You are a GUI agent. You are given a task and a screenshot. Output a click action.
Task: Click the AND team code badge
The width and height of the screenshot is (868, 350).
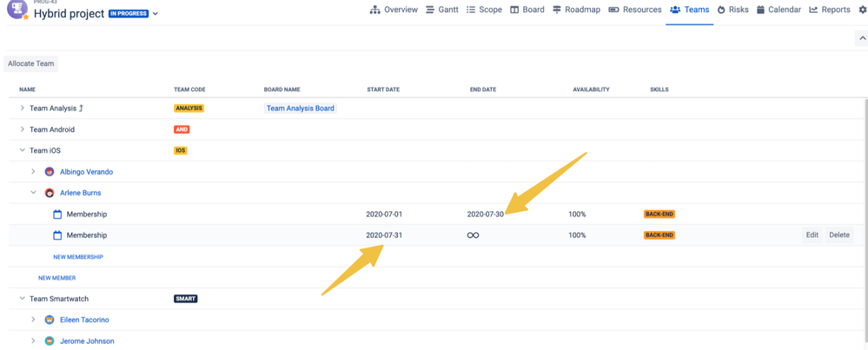point(182,129)
